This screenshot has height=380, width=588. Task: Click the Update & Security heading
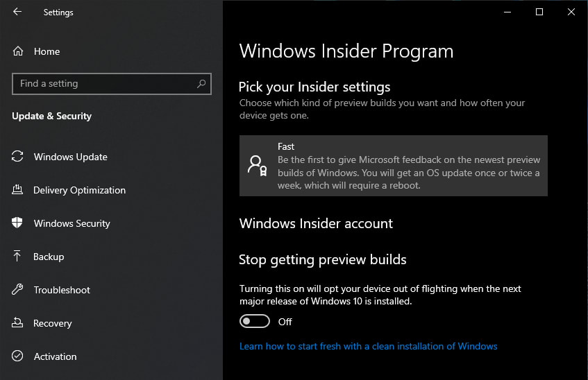point(52,116)
